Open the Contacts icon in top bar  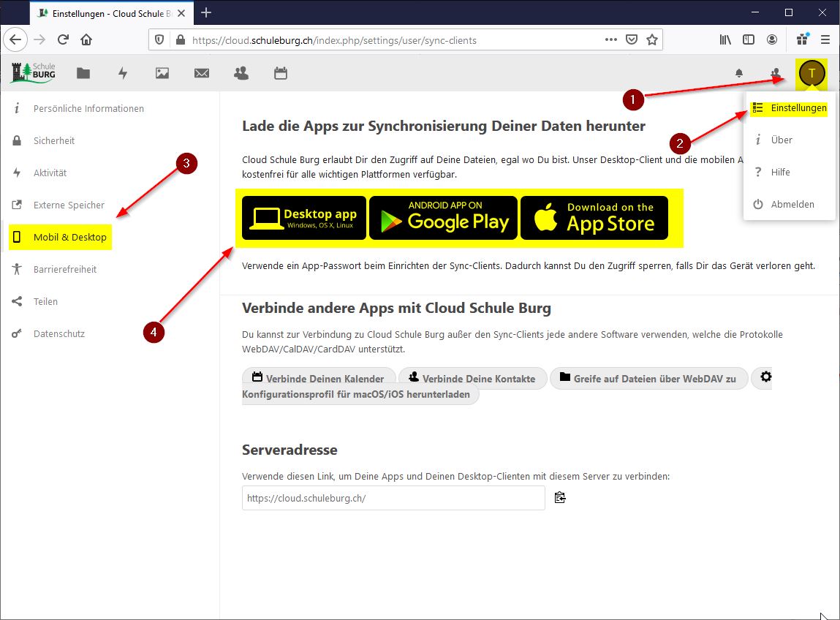point(241,73)
